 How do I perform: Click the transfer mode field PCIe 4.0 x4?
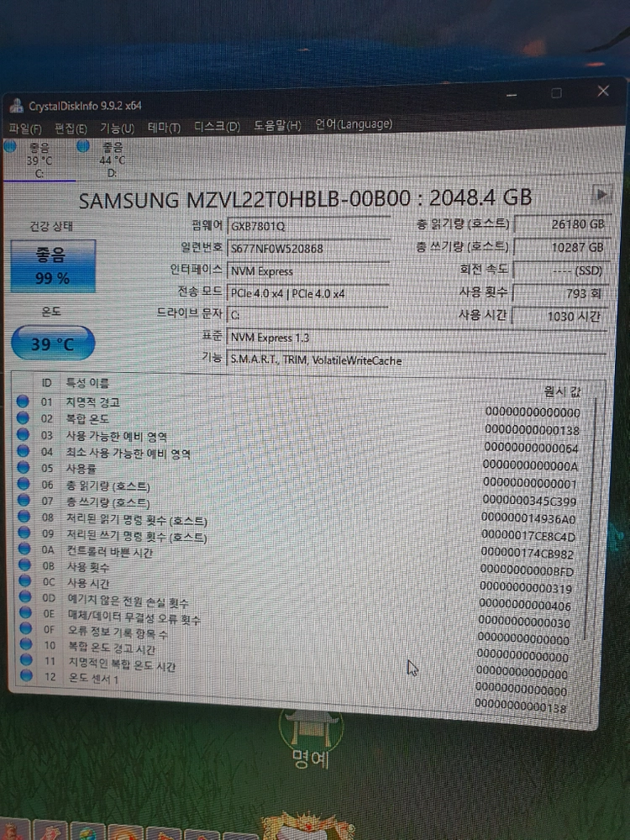pos(308,293)
